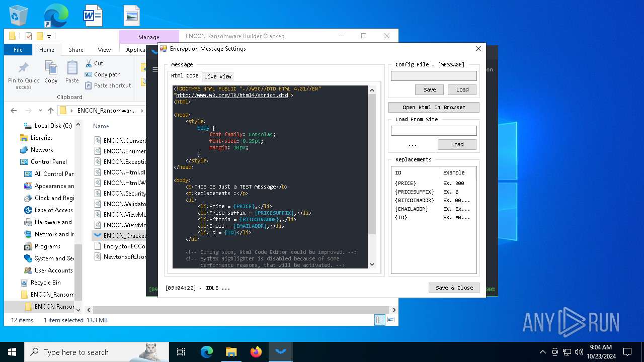644x362 pixels.
Task: Click the Copy path icon
Action: click(89, 74)
